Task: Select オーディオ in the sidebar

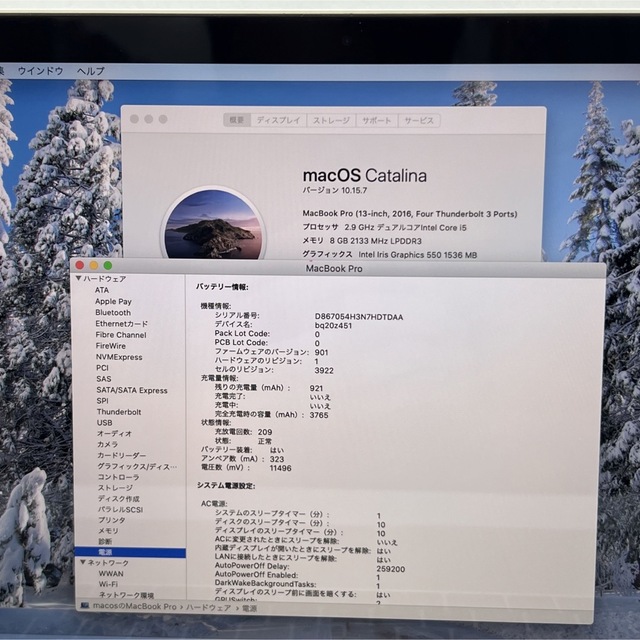Action: [114, 433]
